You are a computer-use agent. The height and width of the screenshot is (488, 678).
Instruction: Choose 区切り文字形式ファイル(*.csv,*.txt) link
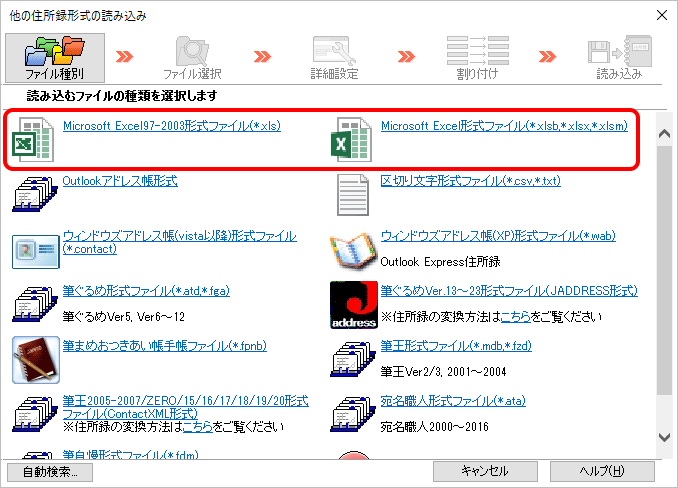pyautogui.click(x=470, y=181)
